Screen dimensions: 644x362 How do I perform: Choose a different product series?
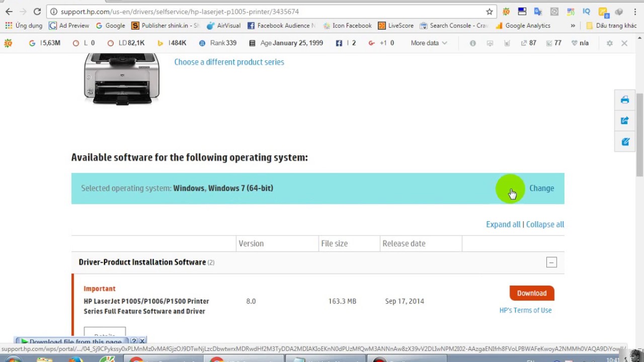pyautogui.click(x=229, y=62)
